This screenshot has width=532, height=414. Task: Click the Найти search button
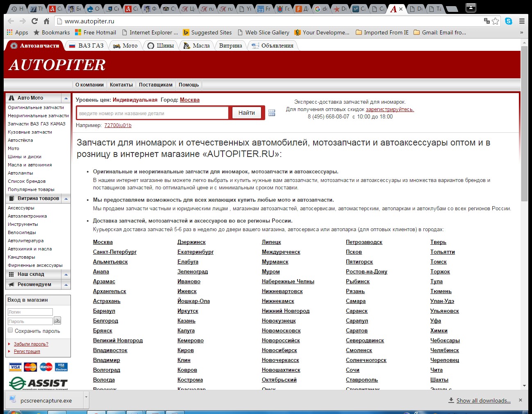coord(247,113)
